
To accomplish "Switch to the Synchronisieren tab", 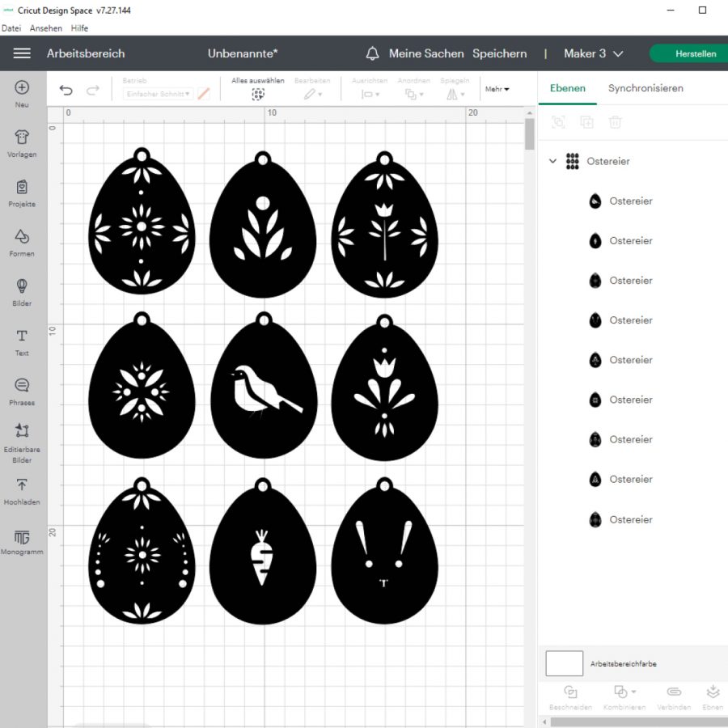I will 645,88.
